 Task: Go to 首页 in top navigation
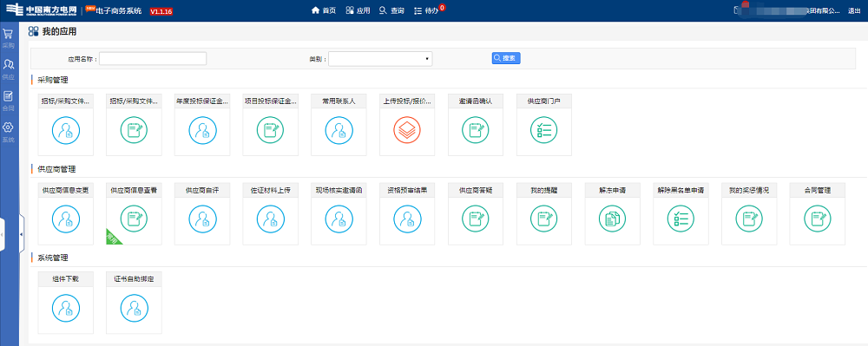point(324,10)
